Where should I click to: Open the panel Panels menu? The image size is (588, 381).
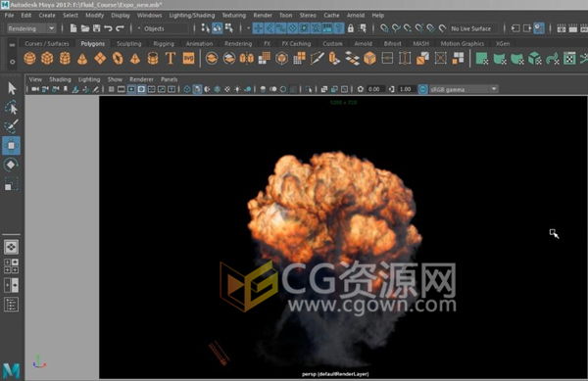click(x=170, y=79)
